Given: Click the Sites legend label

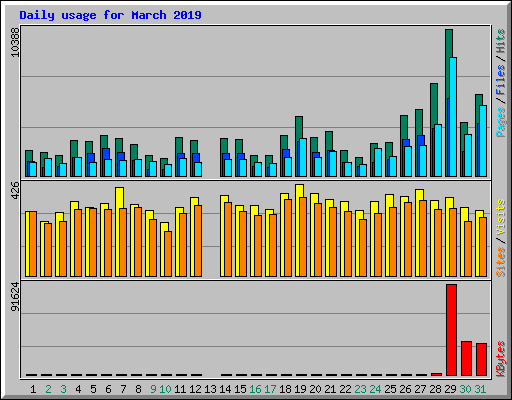Looking at the screenshot, I should [500, 262].
